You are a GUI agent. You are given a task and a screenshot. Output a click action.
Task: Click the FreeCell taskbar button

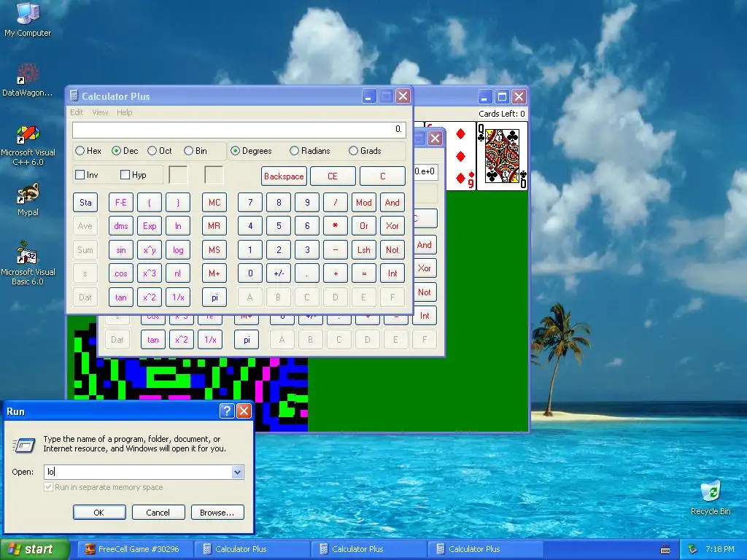click(x=136, y=549)
